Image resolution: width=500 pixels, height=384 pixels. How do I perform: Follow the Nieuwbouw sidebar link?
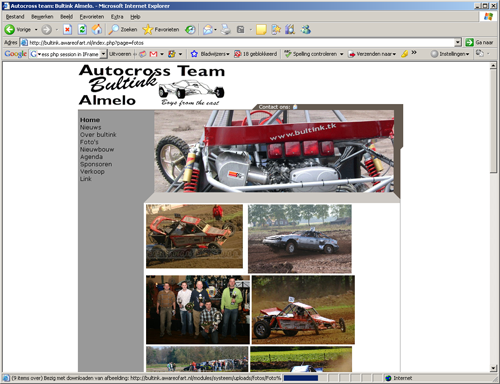point(97,149)
